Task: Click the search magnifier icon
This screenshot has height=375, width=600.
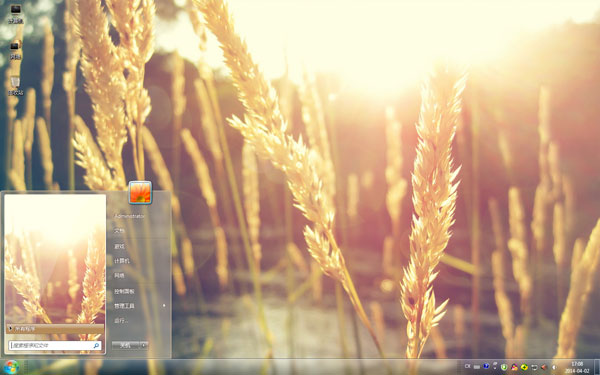Action: click(96, 346)
